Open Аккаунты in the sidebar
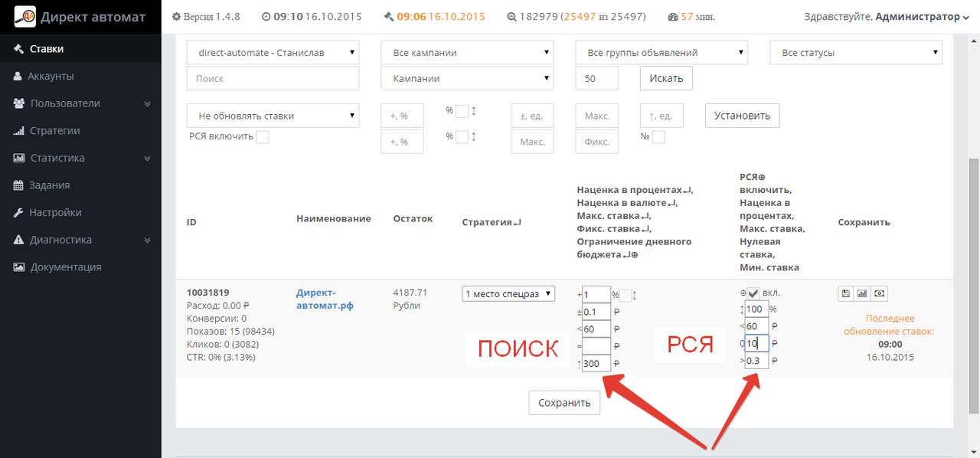This screenshot has height=458, width=980. click(51, 76)
